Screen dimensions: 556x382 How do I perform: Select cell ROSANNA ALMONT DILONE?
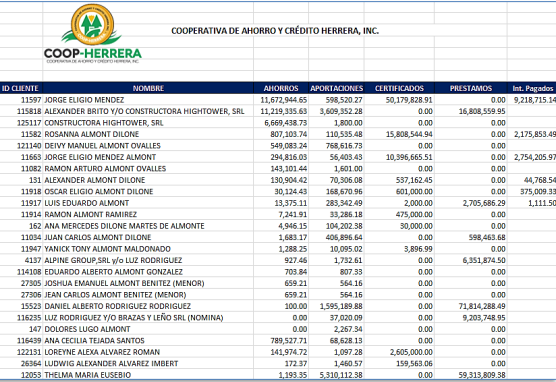[x=148, y=134]
